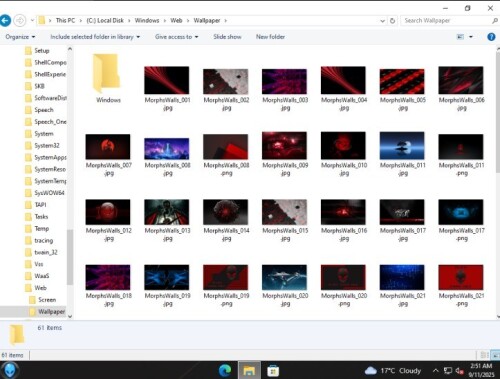Viewport: 500px width, 379px height.
Task: Expand the address bar history dropdown
Action: (x=382, y=21)
